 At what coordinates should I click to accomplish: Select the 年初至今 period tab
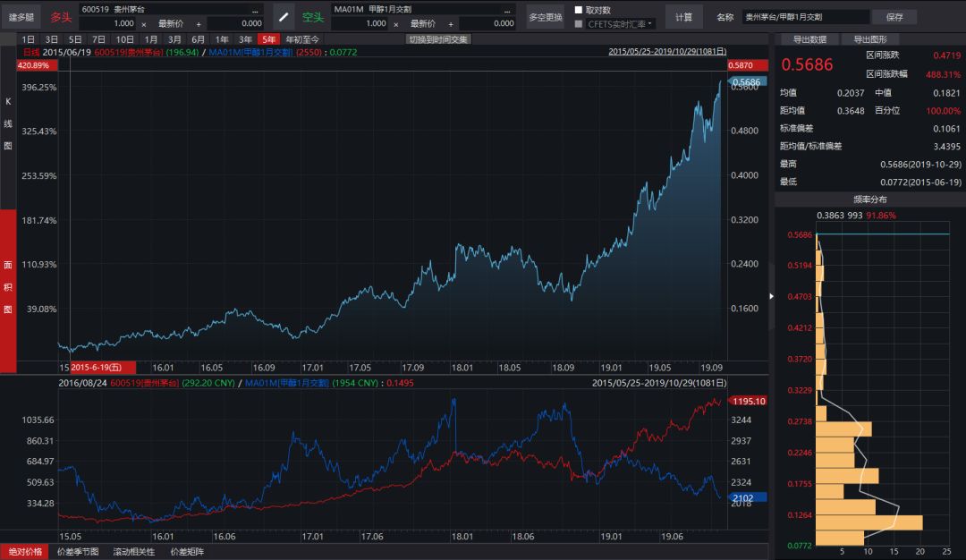click(302, 39)
